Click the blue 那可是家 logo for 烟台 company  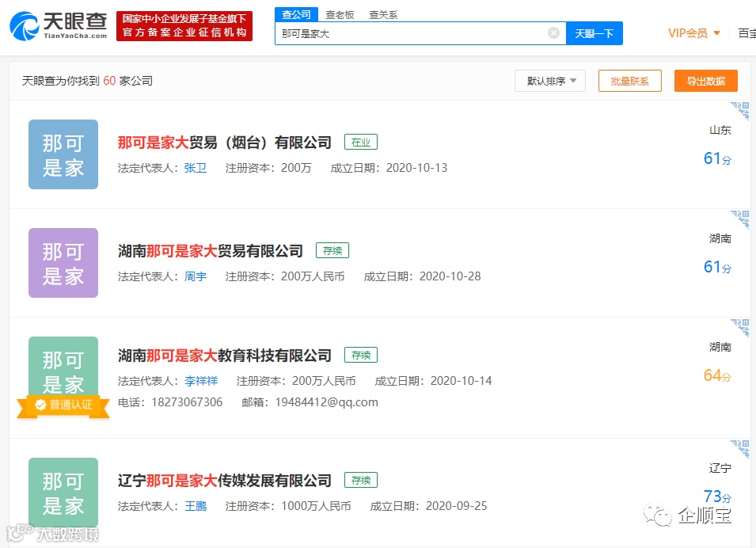(63, 154)
